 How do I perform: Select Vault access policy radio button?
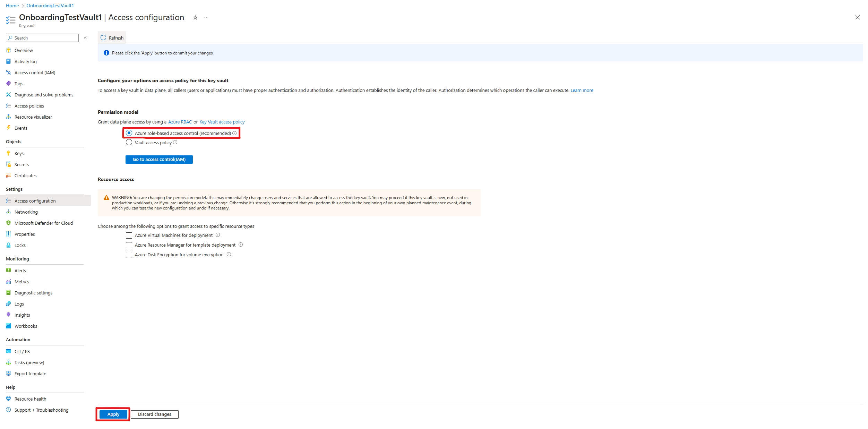(x=128, y=143)
